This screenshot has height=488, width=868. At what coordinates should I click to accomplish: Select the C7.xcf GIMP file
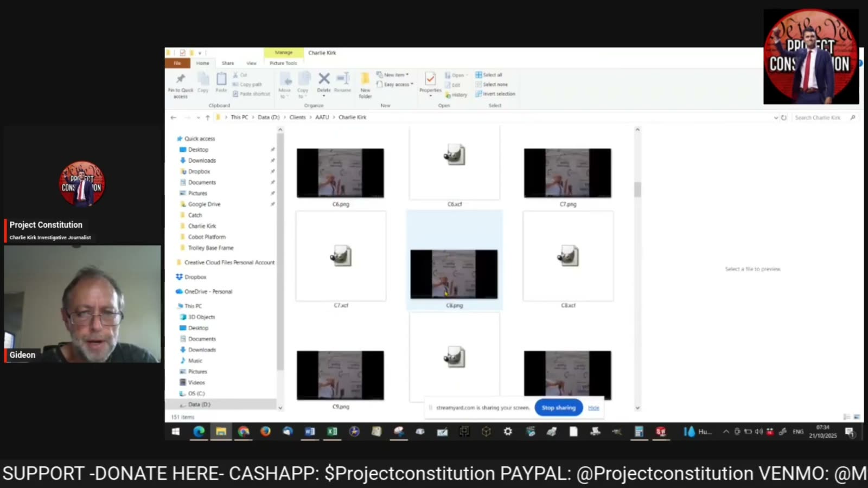[341, 256]
